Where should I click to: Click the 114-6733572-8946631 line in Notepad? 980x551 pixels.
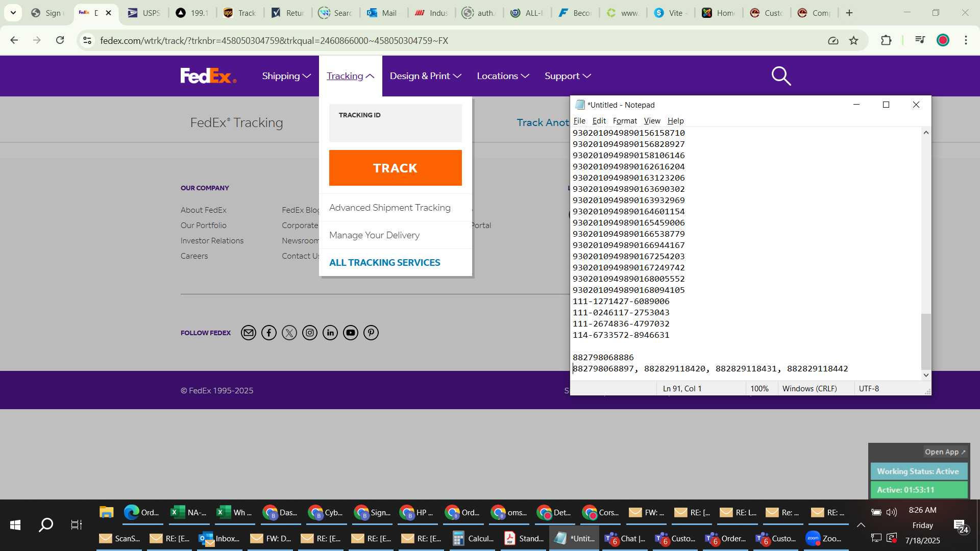tap(621, 335)
